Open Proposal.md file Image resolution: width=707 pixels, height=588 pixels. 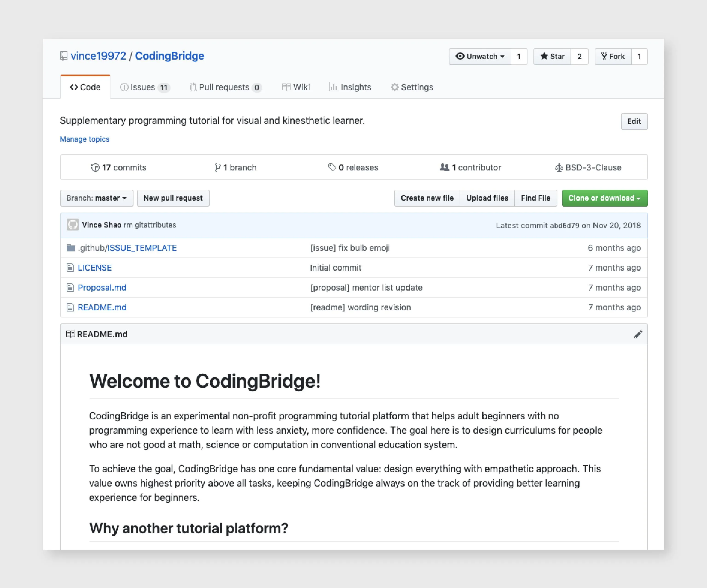(x=102, y=287)
